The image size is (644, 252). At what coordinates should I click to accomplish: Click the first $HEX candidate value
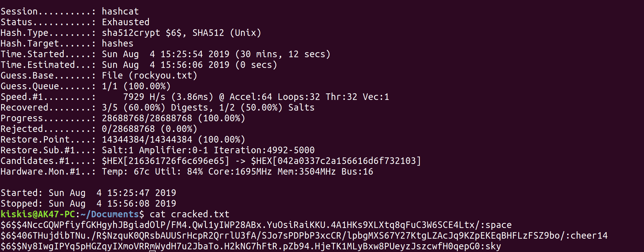point(165,161)
